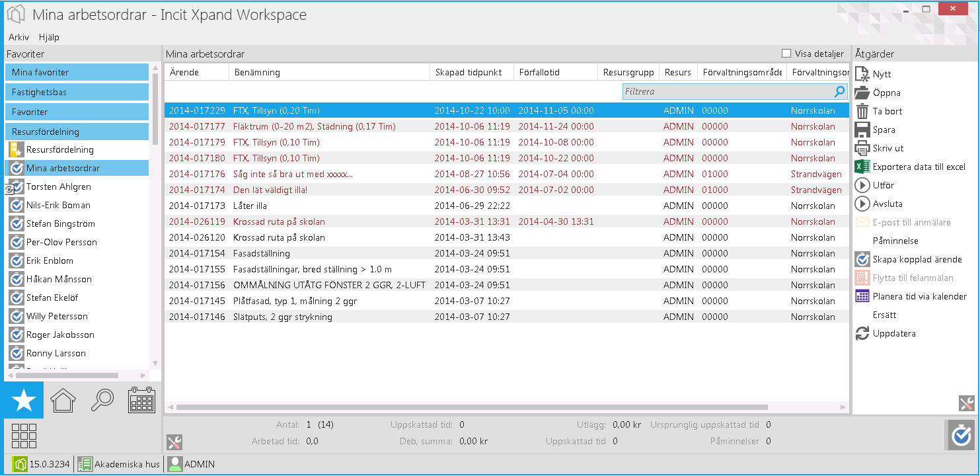Sort by the Ärende column header
The image size is (980, 476).
[x=197, y=72]
